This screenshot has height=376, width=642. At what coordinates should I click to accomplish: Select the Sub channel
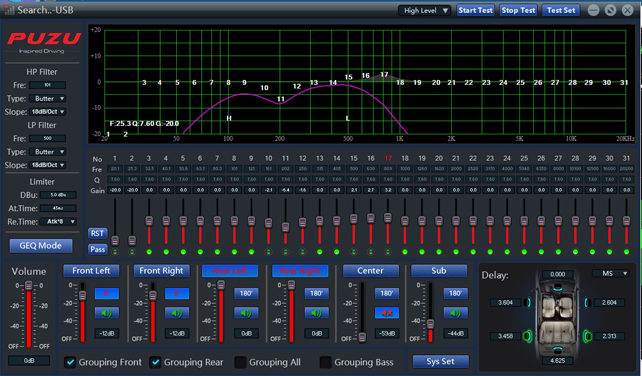click(439, 271)
